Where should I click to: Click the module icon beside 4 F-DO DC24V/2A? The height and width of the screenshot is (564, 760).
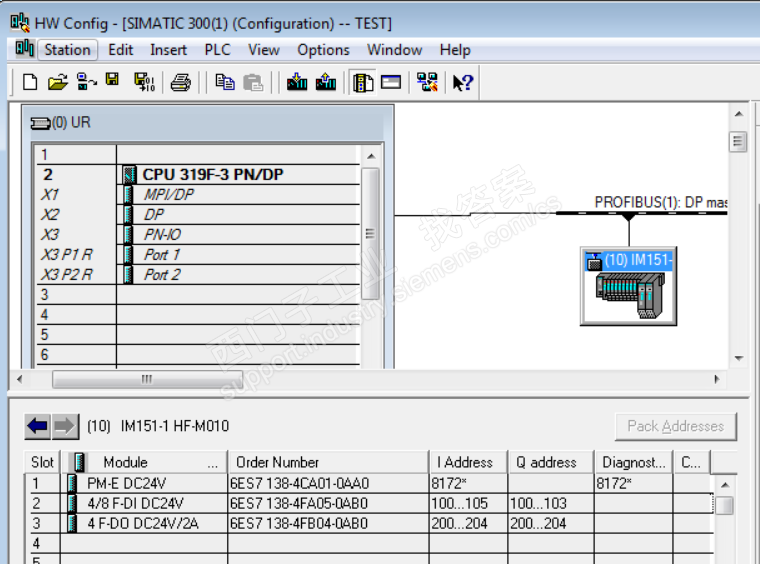click(72, 523)
